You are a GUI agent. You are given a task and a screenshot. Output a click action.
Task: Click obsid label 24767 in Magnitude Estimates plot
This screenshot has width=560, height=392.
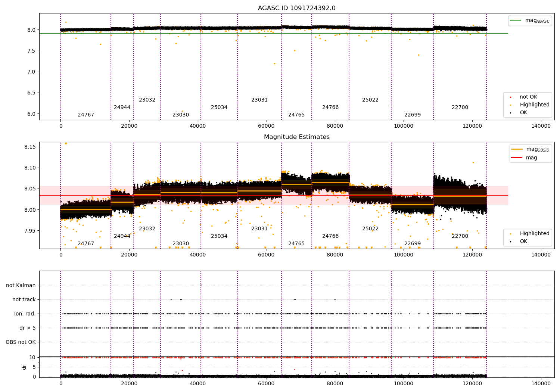(x=86, y=244)
